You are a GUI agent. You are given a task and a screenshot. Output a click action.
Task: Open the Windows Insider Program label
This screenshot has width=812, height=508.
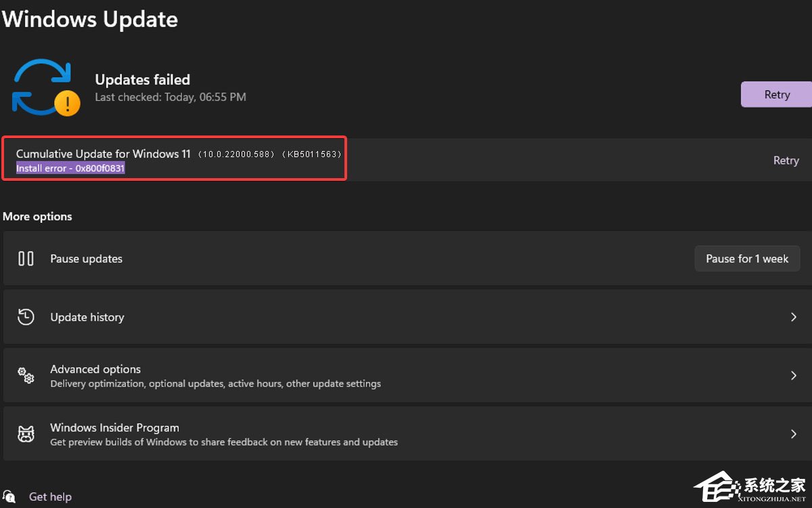click(114, 427)
